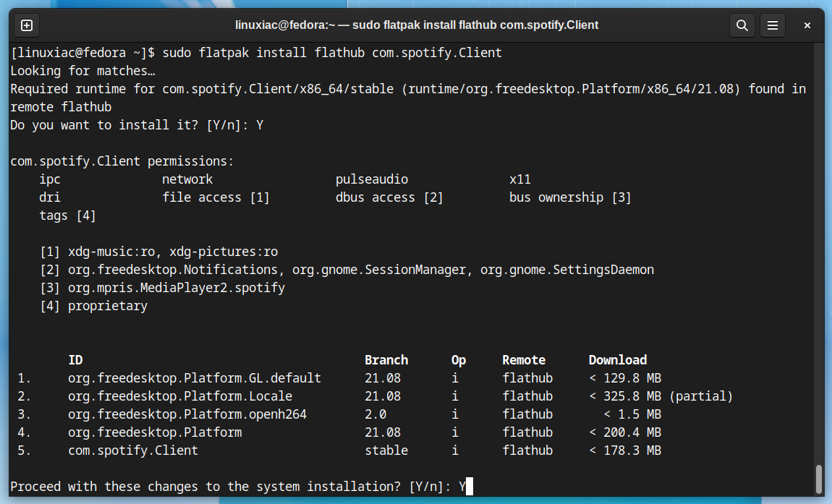The image size is (832, 504).
Task: Click the 'ID' column header
Action: pyautogui.click(x=75, y=360)
